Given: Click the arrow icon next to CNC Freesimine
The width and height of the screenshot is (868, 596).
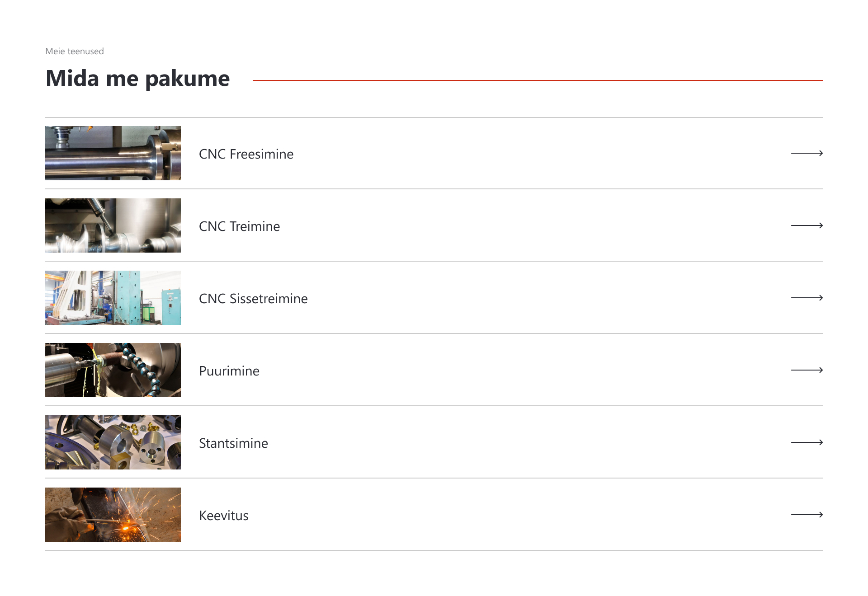Looking at the screenshot, I should 807,153.
